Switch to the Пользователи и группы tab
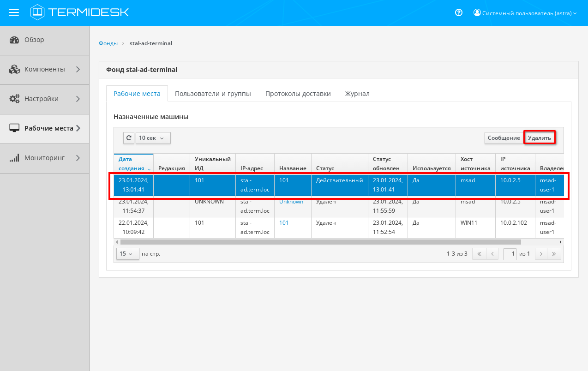Image resolution: width=588 pixels, height=371 pixels. tap(213, 94)
